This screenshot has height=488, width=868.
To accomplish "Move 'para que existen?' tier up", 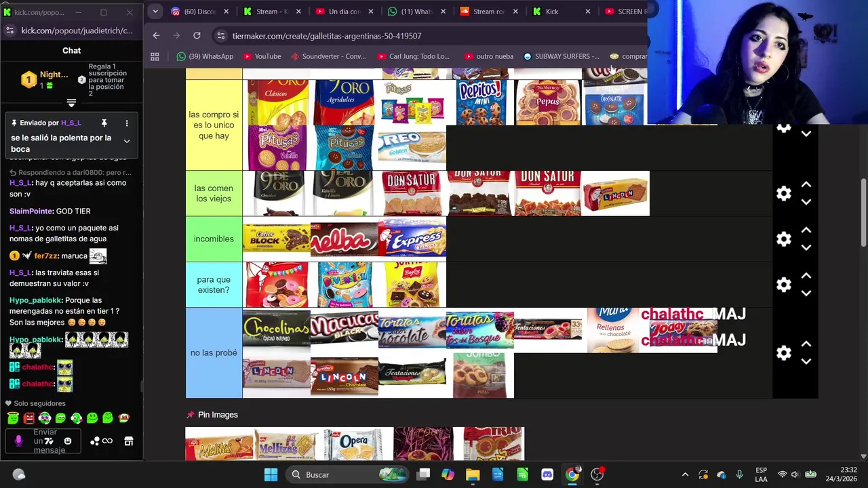I will [x=806, y=276].
